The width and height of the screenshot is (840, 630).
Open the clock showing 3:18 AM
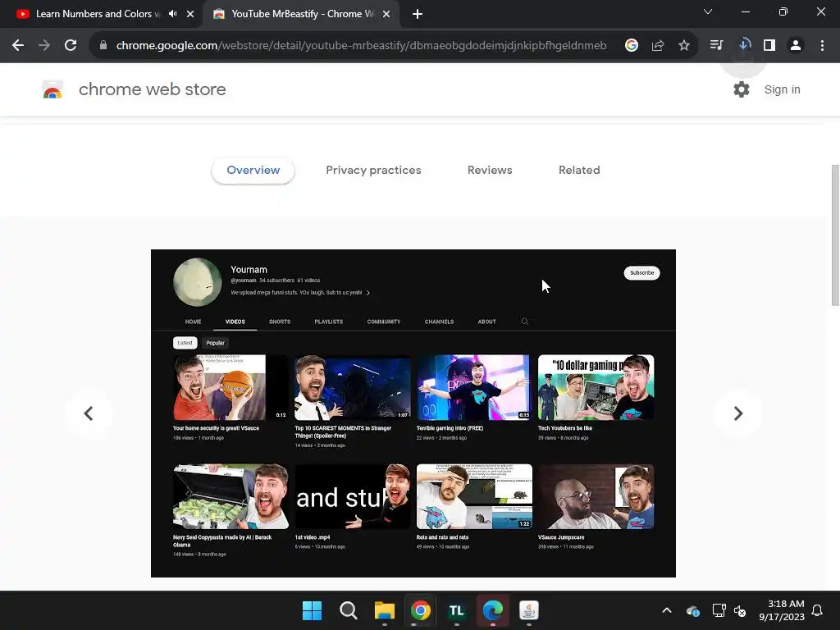point(782,610)
